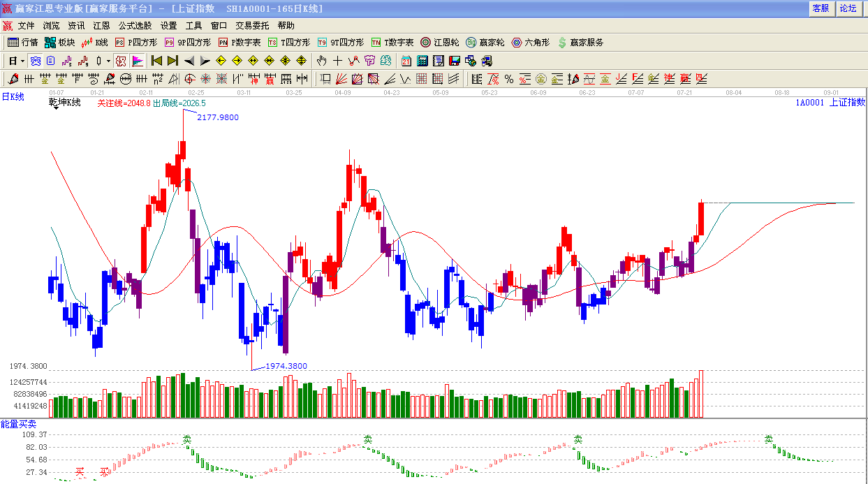
Task: Expand the 乾坤K线 indicator dropdown
Action: coord(54,108)
